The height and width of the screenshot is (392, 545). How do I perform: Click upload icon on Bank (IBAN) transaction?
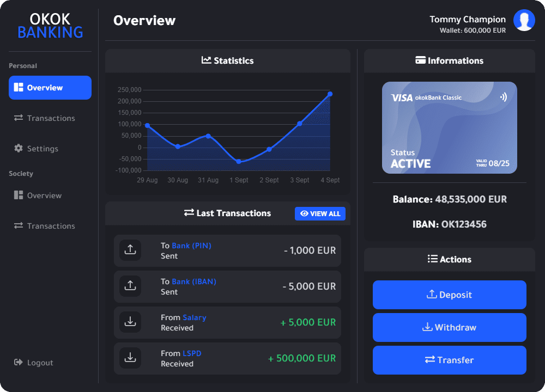tap(130, 286)
